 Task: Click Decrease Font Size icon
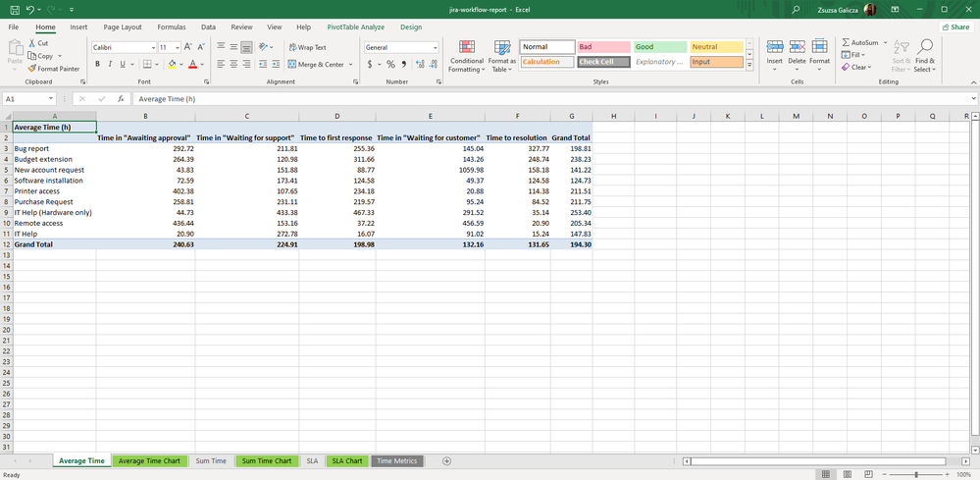pyautogui.click(x=200, y=47)
